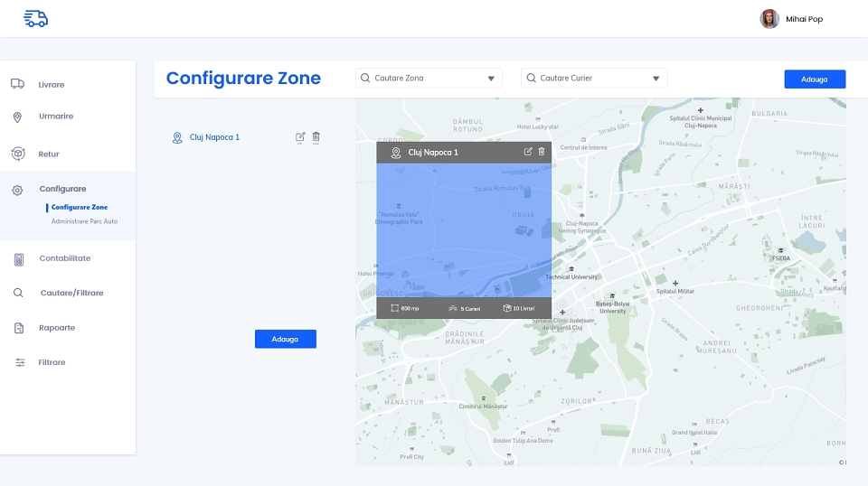868x486 pixels.
Task: Click the 5 Curieri label
Action: 470,309
